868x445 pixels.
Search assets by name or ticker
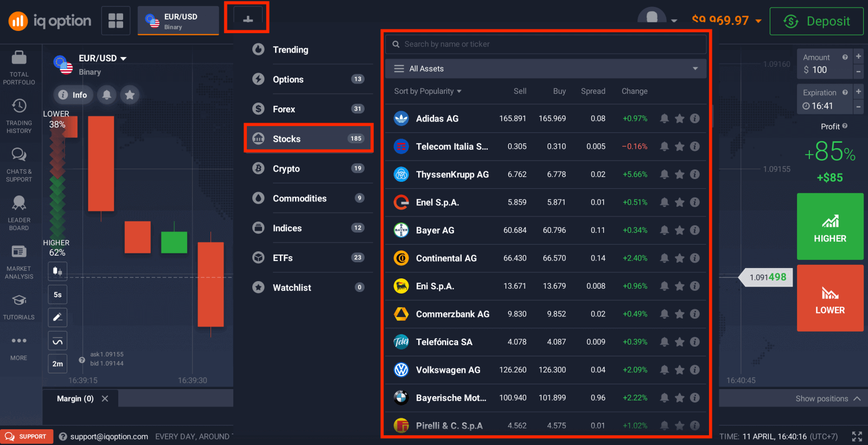coord(546,44)
